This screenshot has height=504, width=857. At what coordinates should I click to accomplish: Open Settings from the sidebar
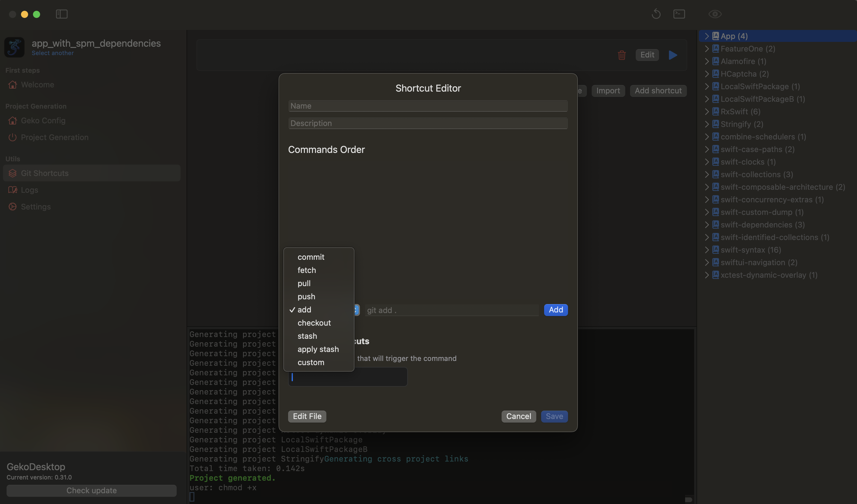pyautogui.click(x=35, y=207)
